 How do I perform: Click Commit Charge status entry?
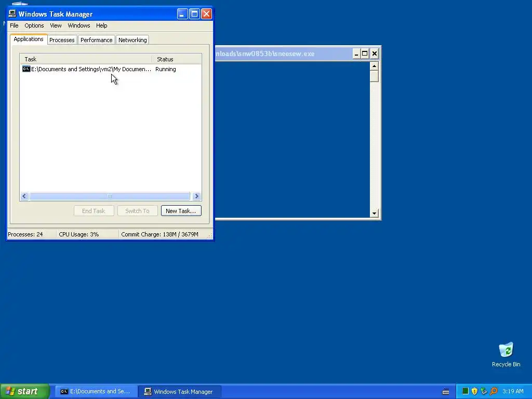(x=159, y=234)
